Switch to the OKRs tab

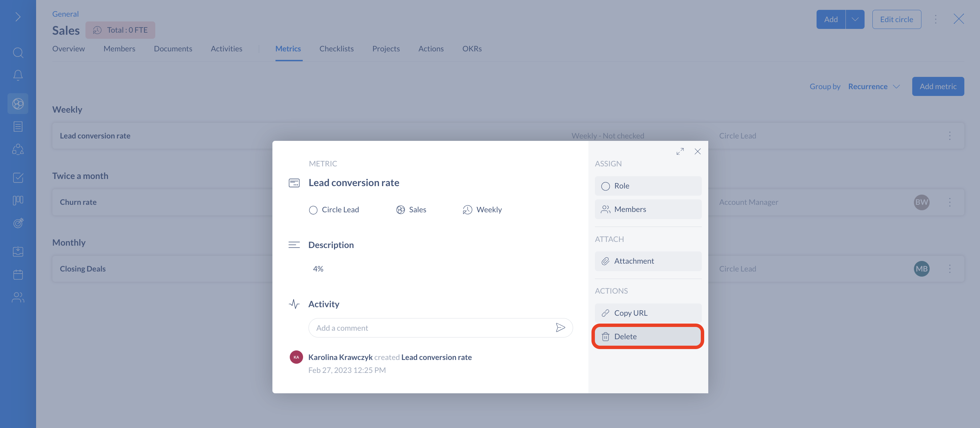(472, 49)
